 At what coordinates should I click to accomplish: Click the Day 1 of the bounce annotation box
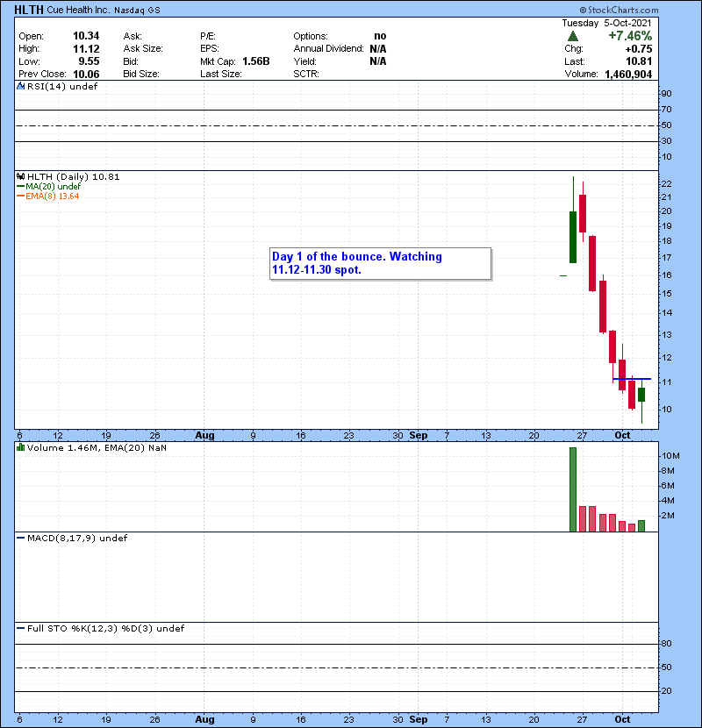tap(380, 264)
